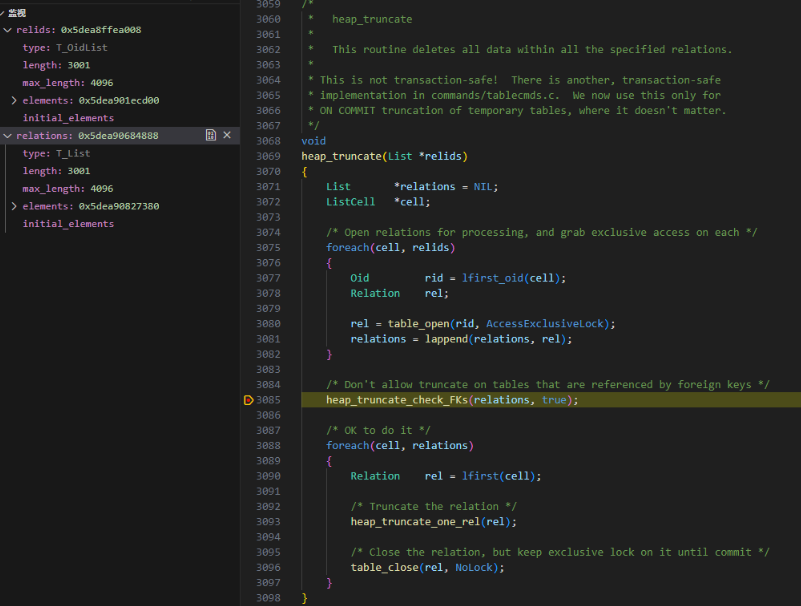Click lappend call on line 3081
The width and height of the screenshot is (801, 606).
pos(446,339)
